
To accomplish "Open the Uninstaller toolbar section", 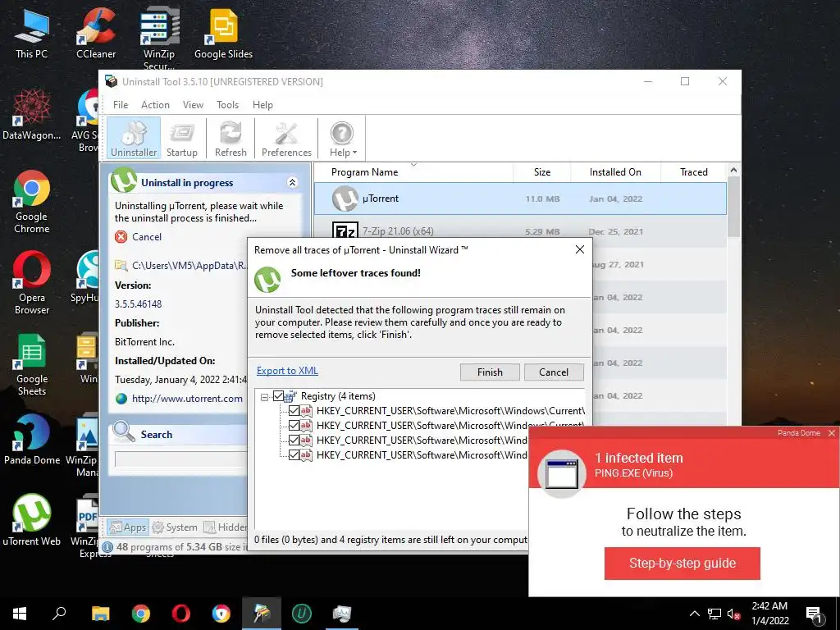I will pos(134,138).
